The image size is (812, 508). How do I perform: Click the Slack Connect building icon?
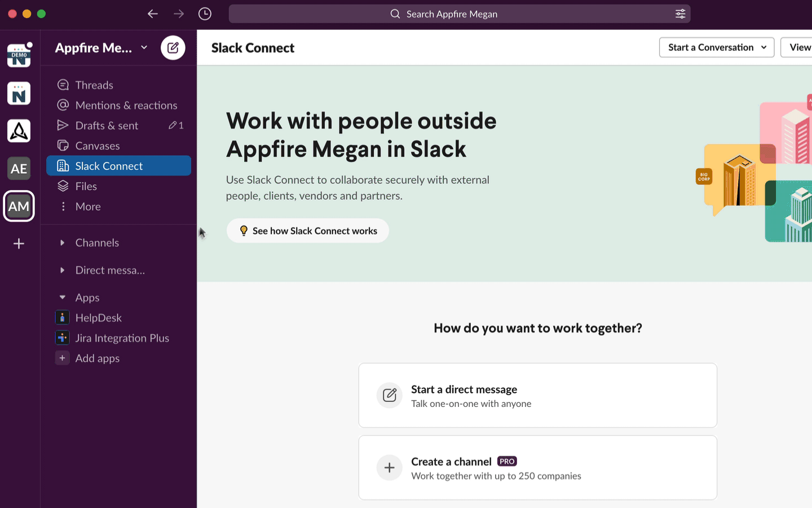(x=63, y=166)
